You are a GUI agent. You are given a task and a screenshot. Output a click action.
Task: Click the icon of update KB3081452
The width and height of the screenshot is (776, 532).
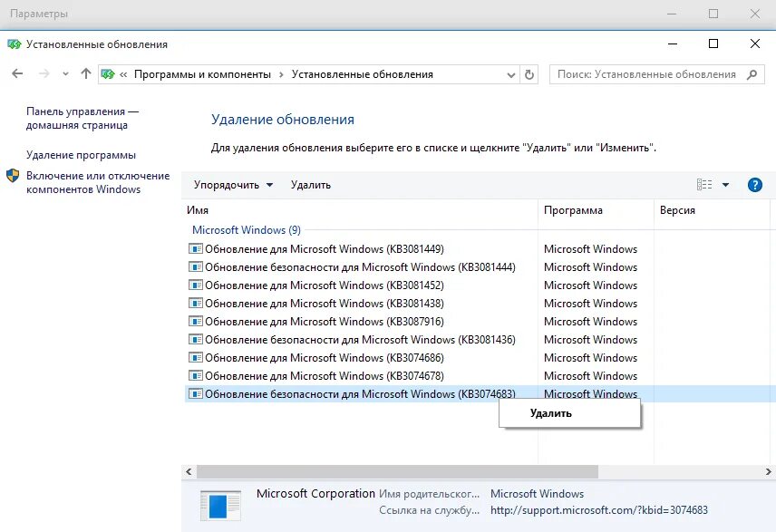coord(196,285)
